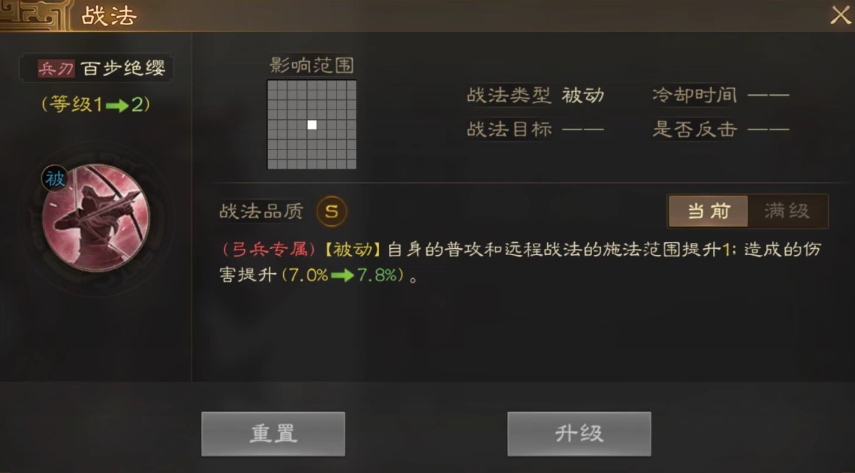This screenshot has width=855, height=473.
Task: Click the 百步绝缨 skill name label
Action: (123, 69)
